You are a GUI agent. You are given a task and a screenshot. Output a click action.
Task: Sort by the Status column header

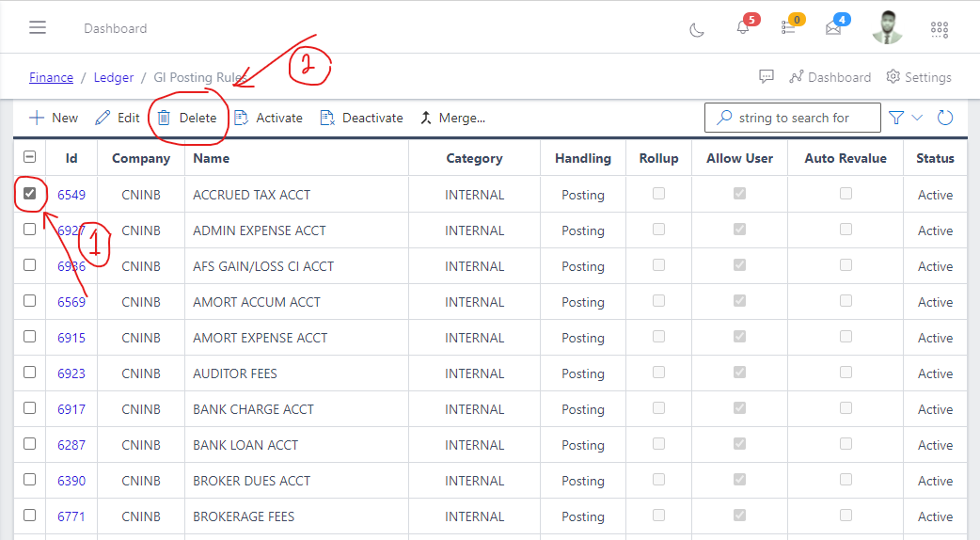pyautogui.click(x=935, y=158)
